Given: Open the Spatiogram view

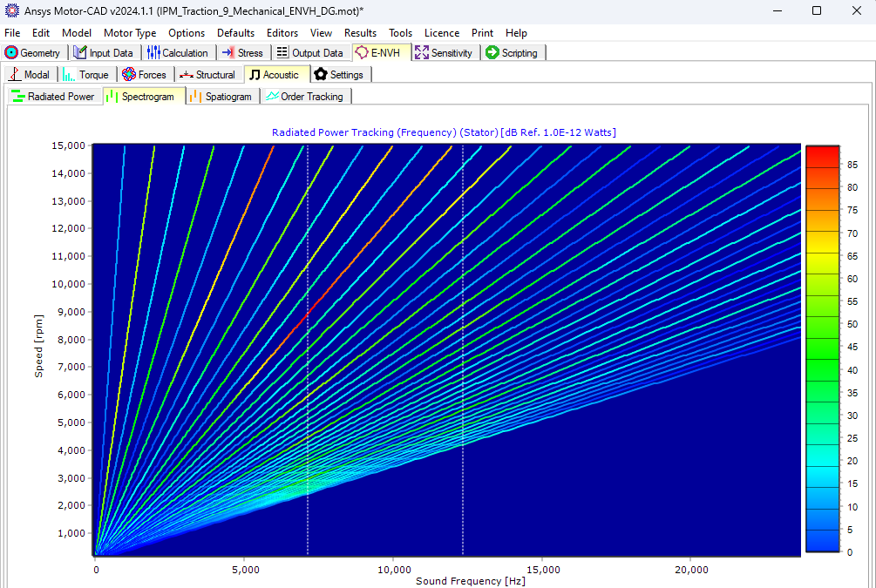Looking at the screenshot, I should point(221,96).
